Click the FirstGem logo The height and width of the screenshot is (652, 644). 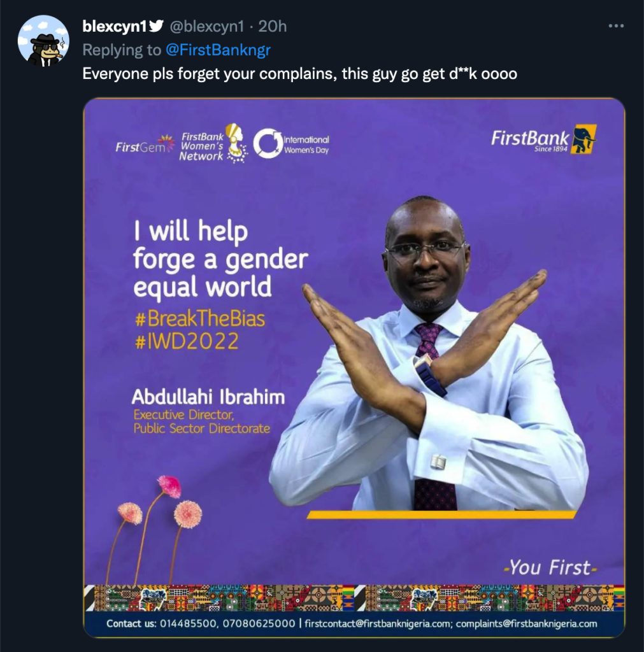pos(145,145)
